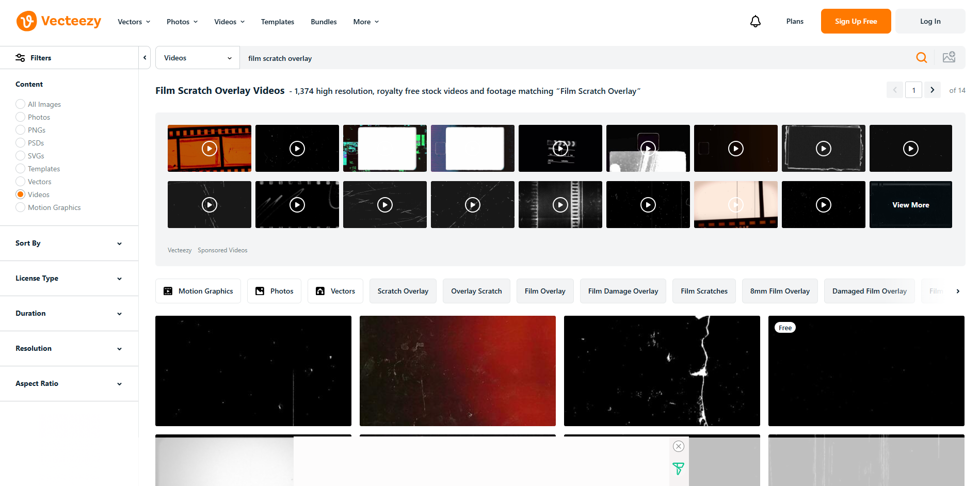Select the Damaged Film Overlay tag

[x=870, y=291]
